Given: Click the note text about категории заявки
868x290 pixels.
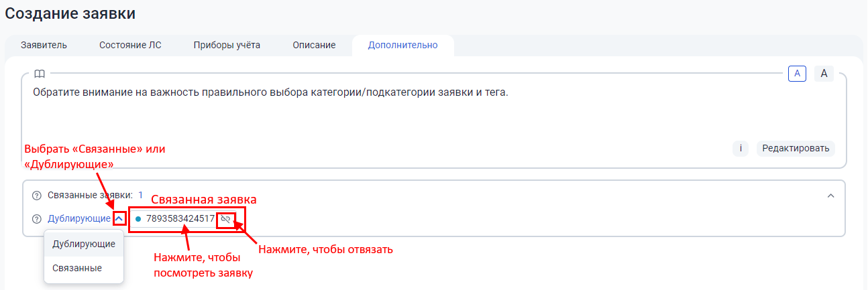Looking at the screenshot, I should [x=270, y=92].
